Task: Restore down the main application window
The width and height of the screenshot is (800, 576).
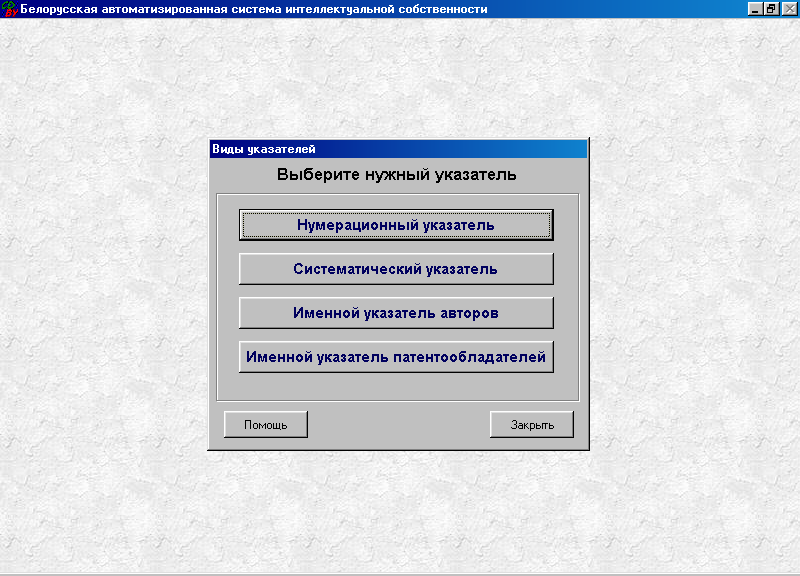Action: tap(771, 9)
